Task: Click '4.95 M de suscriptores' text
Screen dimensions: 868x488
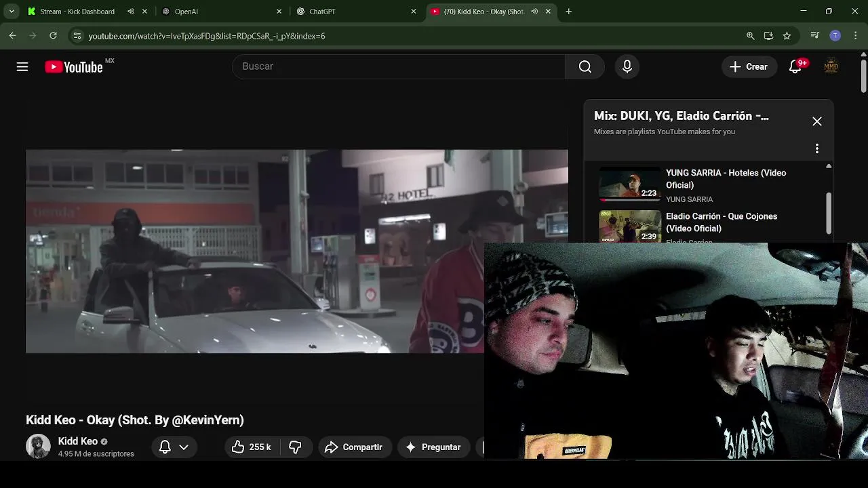Action: (96, 454)
